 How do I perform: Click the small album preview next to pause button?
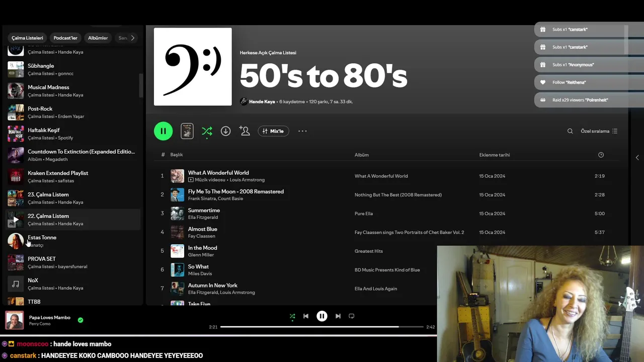coord(187,131)
